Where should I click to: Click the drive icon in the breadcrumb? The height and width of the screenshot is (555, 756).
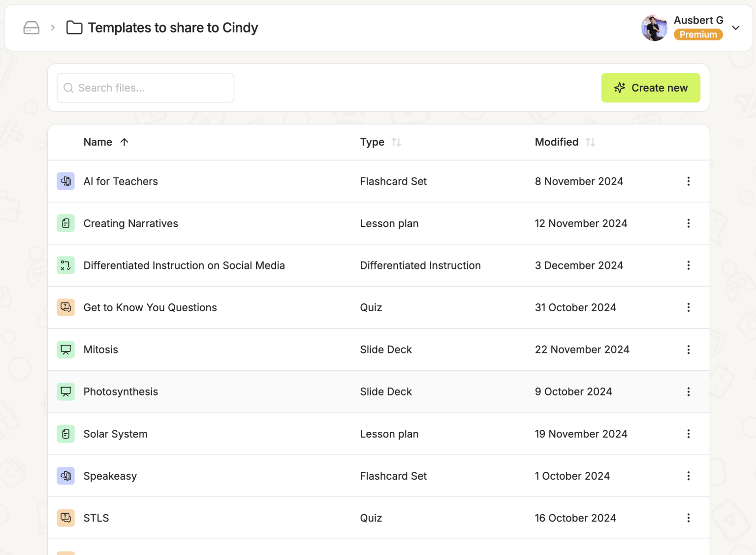tap(31, 28)
